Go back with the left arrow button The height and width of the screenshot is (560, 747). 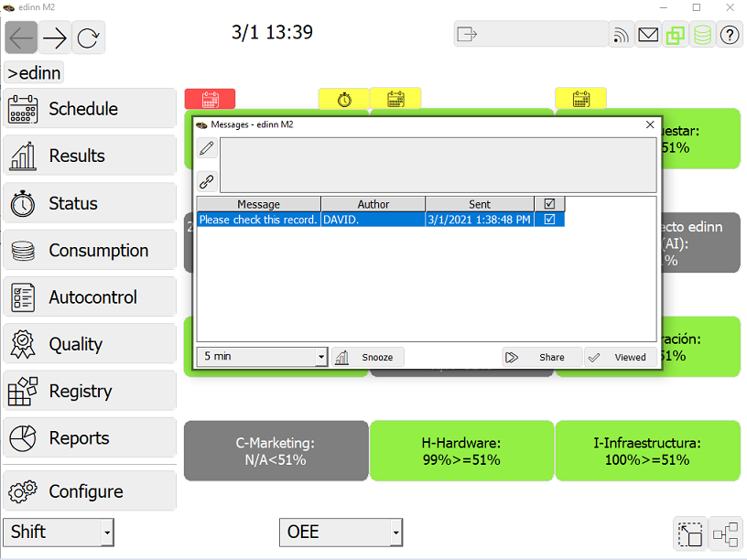(x=21, y=38)
